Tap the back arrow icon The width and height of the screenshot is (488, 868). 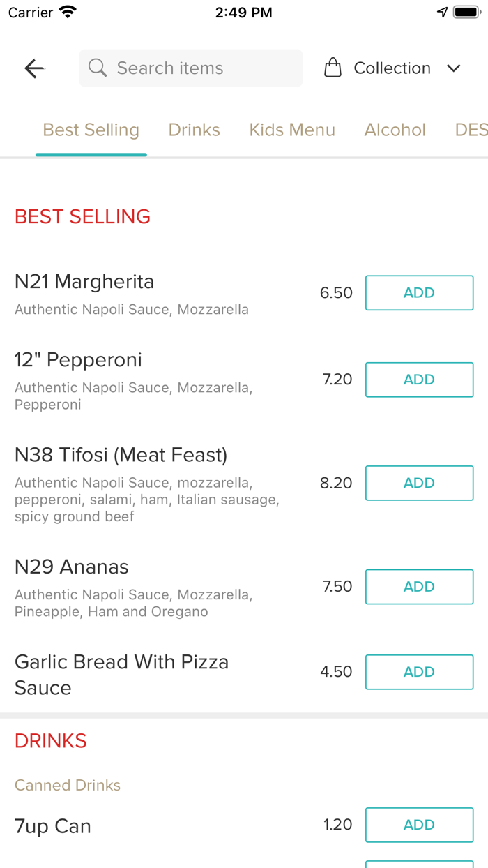tap(34, 68)
